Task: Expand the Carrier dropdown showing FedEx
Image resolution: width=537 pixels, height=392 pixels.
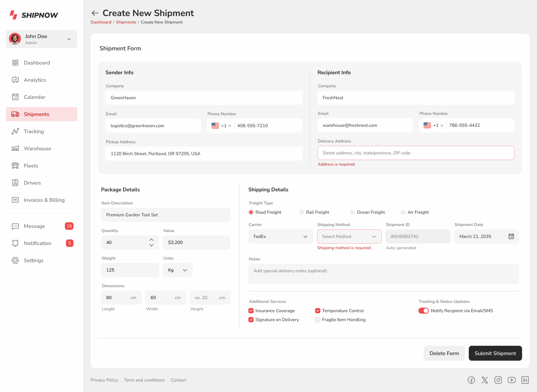Action: pyautogui.click(x=280, y=236)
